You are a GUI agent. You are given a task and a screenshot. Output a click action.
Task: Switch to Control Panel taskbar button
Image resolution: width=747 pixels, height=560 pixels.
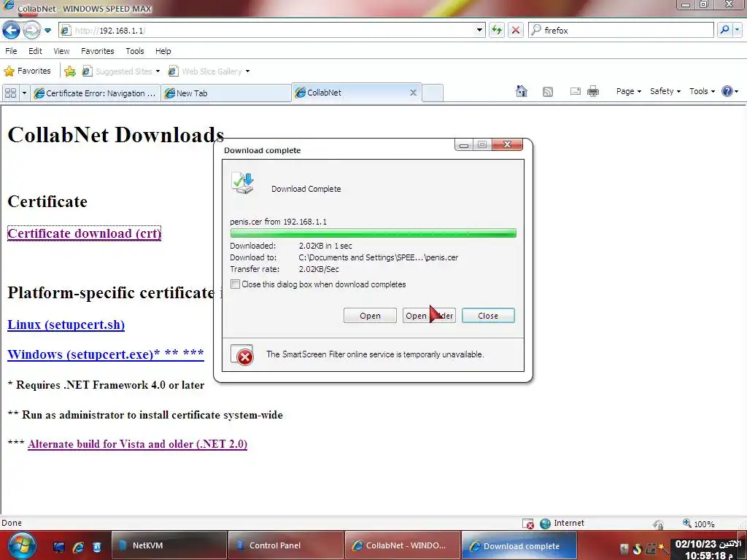tap(286, 545)
